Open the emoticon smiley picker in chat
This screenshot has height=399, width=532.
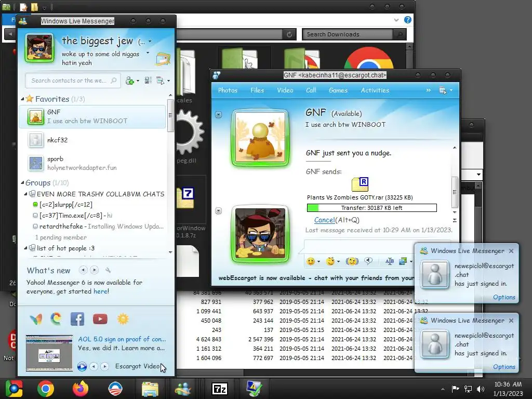[311, 261]
